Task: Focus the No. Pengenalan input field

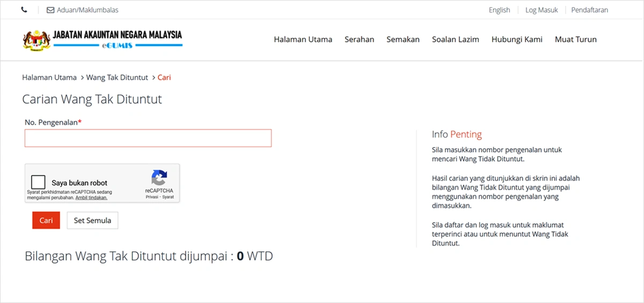Action: click(x=148, y=138)
